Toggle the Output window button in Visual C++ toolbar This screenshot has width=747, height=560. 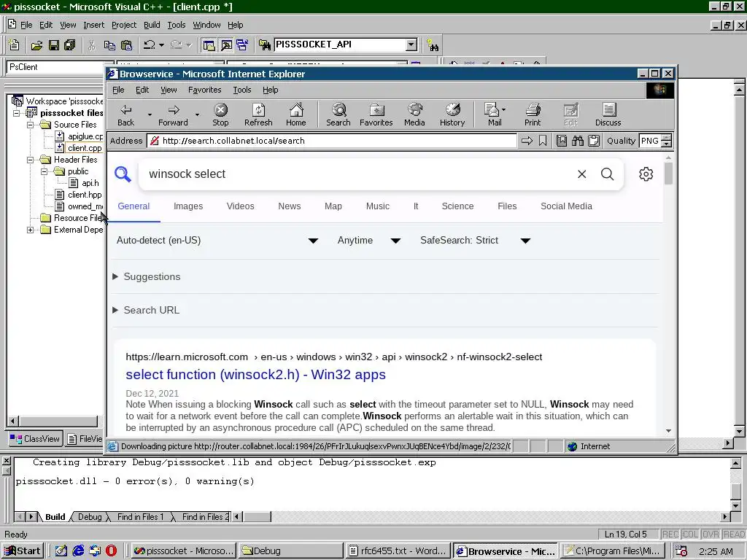[226, 45]
